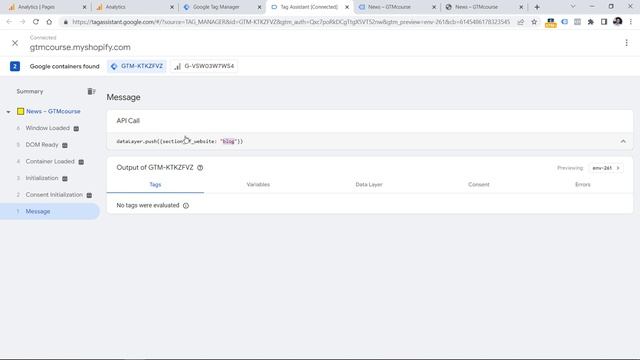Select the Message event in sidebar

50,211
